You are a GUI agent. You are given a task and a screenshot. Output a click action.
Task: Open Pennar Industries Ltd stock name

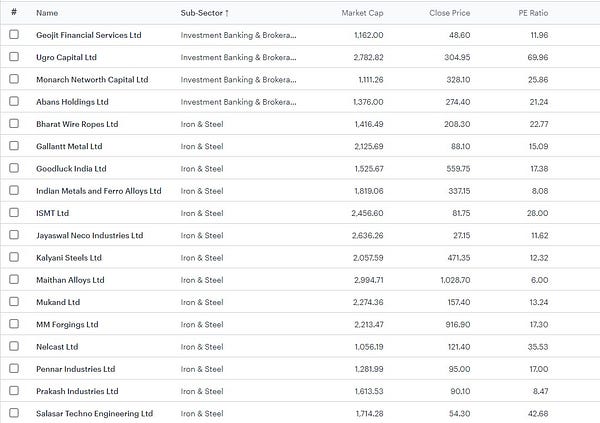point(75,369)
